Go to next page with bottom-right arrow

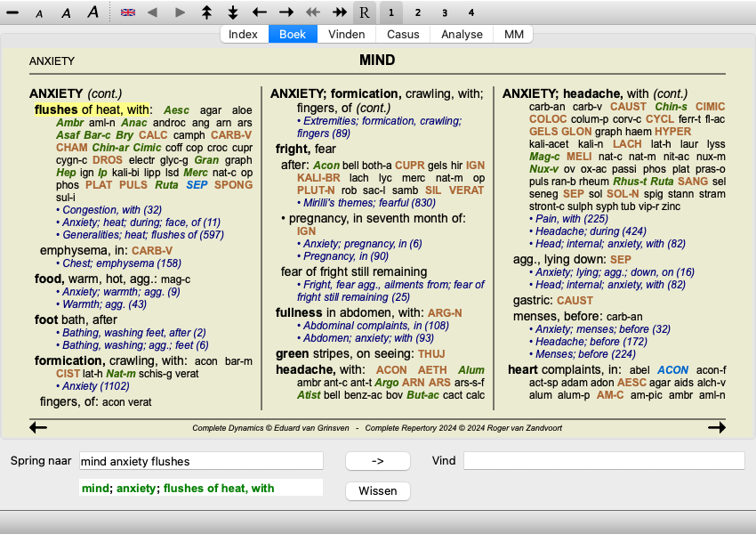[x=716, y=428]
